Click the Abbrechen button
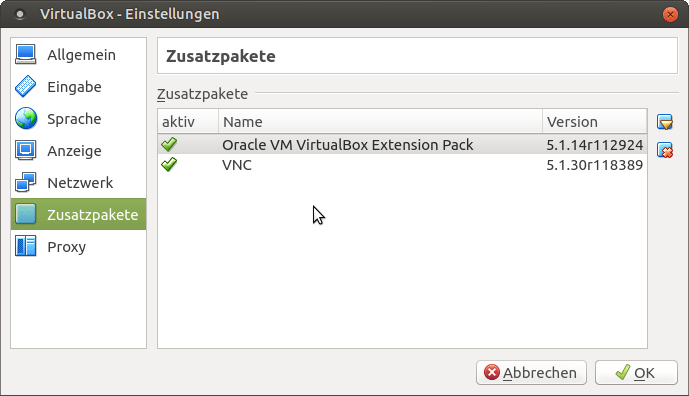This screenshot has height=396, width=689. [531, 373]
